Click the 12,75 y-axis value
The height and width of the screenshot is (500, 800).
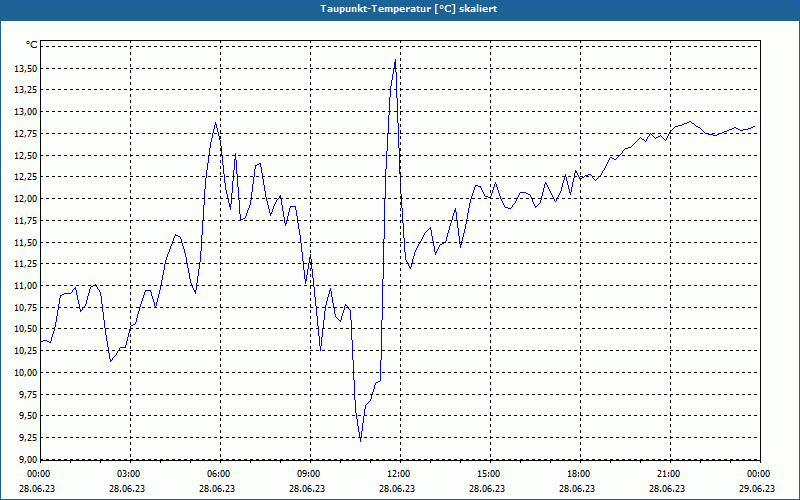tap(27, 134)
